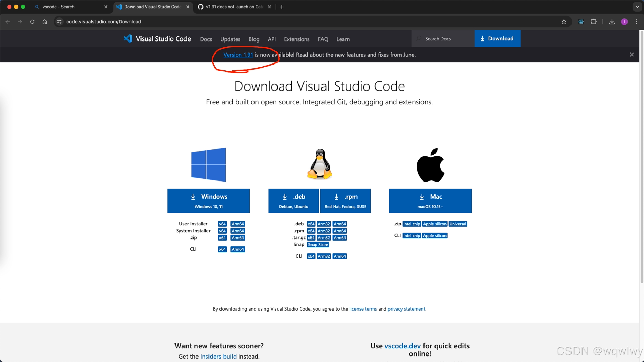Viewport: 644px width, 362px height.
Task: Open the browser downloads tray icon
Action: [x=612, y=22]
